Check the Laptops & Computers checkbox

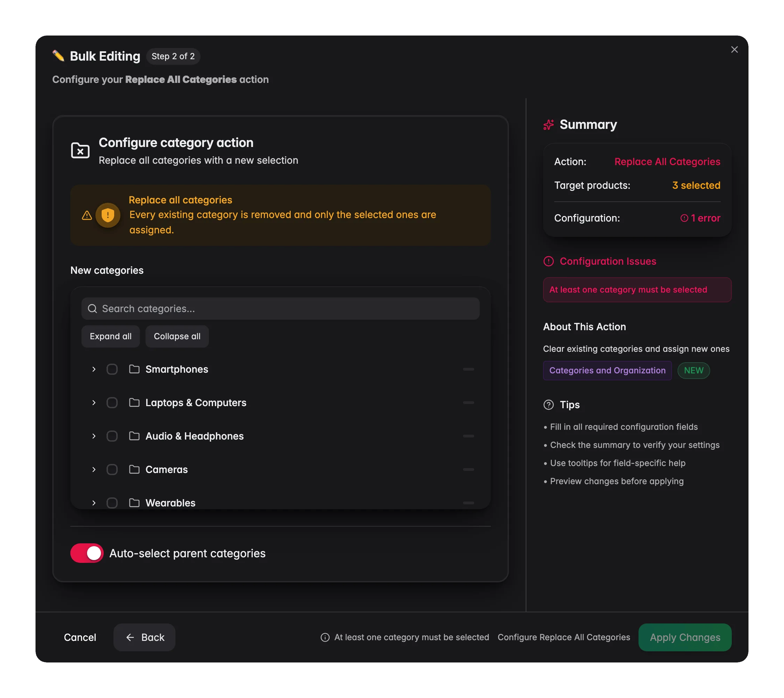point(112,403)
